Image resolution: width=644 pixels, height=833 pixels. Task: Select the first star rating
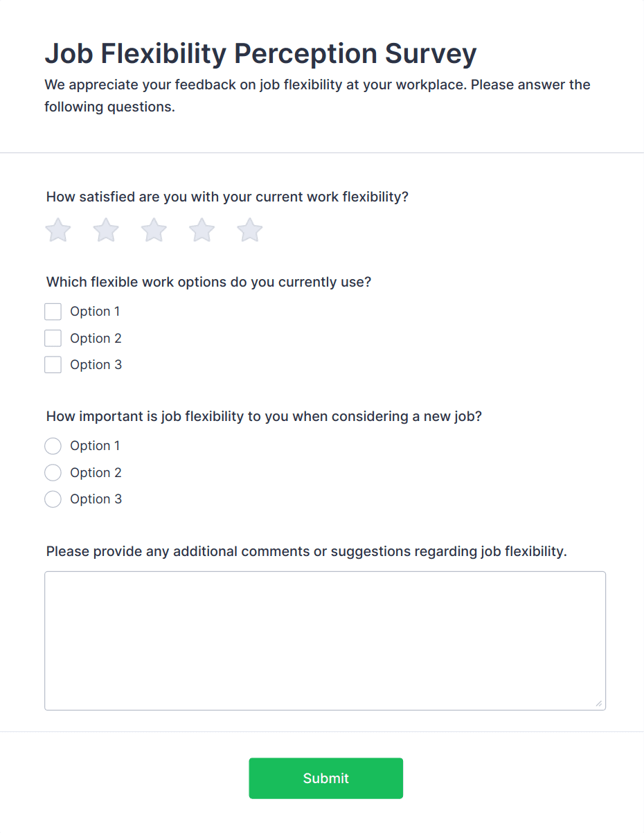(57, 229)
